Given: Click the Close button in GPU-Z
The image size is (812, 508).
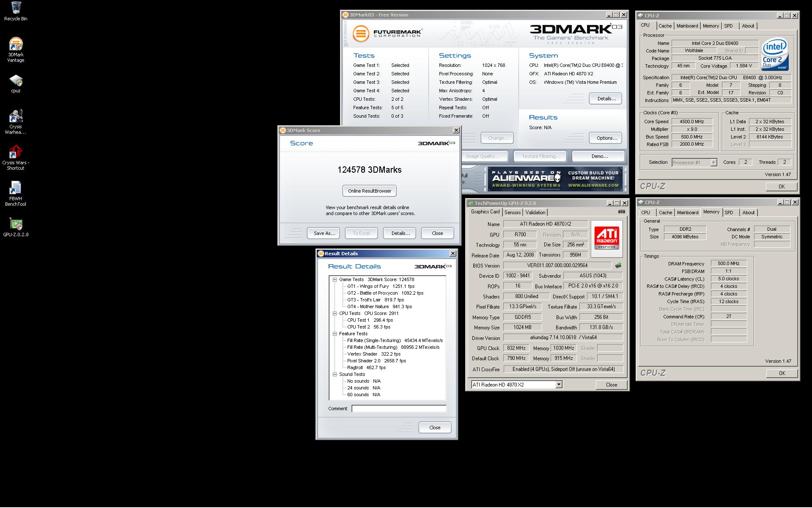Looking at the screenshot, I should [x=611, y=385].
